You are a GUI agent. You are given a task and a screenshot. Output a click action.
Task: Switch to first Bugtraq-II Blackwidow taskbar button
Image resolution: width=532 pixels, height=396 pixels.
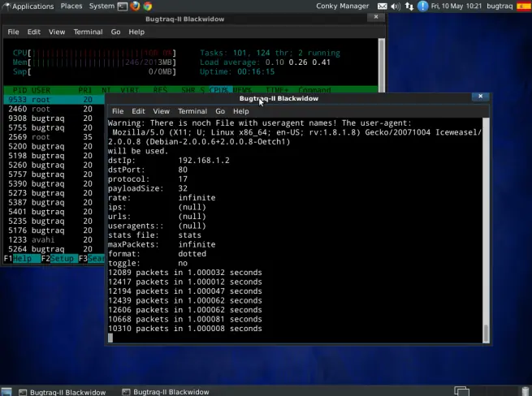coord(63,392)
